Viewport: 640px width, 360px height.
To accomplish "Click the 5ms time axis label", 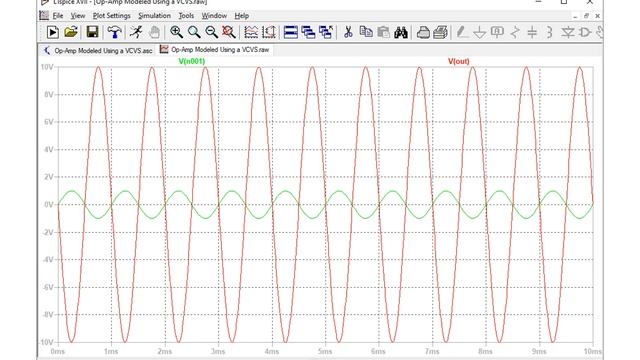I will click(325, 351).
